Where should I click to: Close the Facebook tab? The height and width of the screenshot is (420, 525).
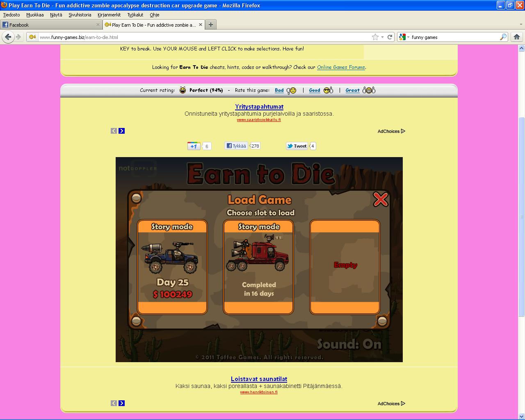[98, 25]
